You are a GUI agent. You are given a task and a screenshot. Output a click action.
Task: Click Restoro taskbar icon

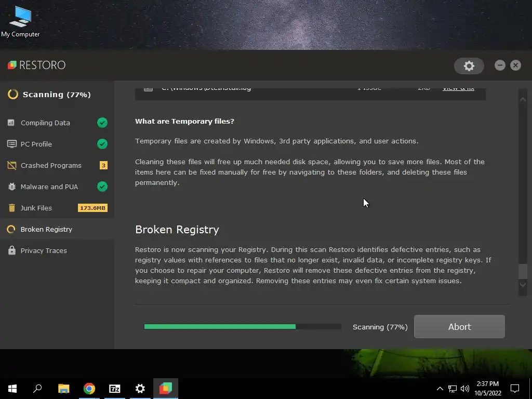166,389
